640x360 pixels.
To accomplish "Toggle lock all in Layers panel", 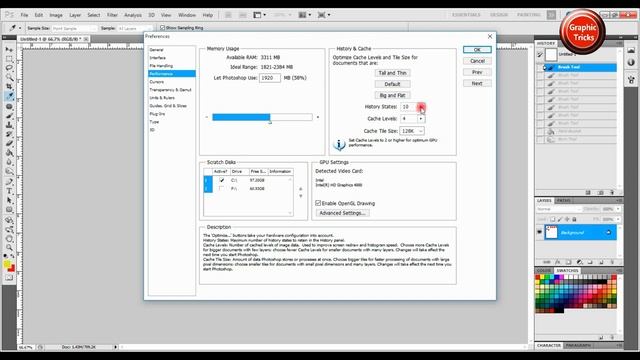I will (574, 219).
